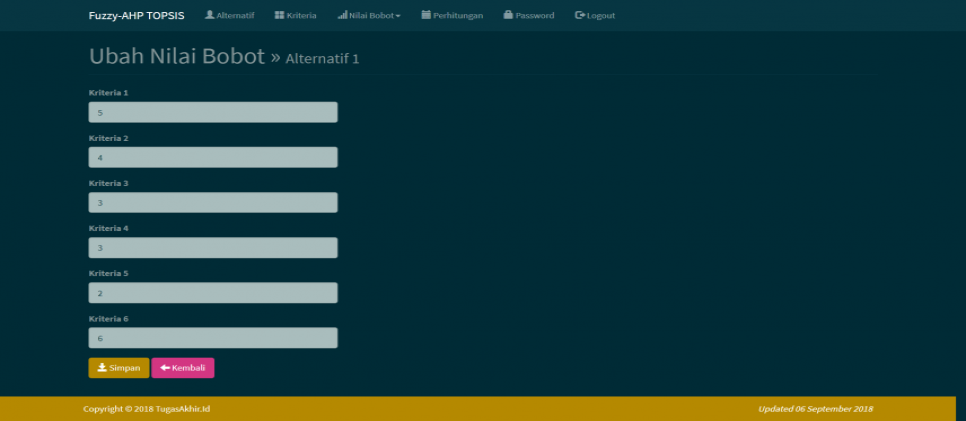
Task: Select the Kriteria 3 input box
Action: tap(213, 203)
